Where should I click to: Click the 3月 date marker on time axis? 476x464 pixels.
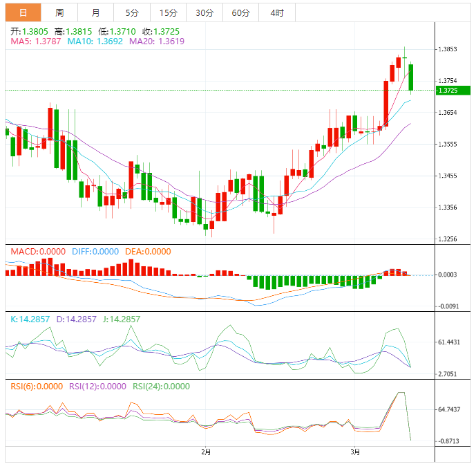click(355, 452)
